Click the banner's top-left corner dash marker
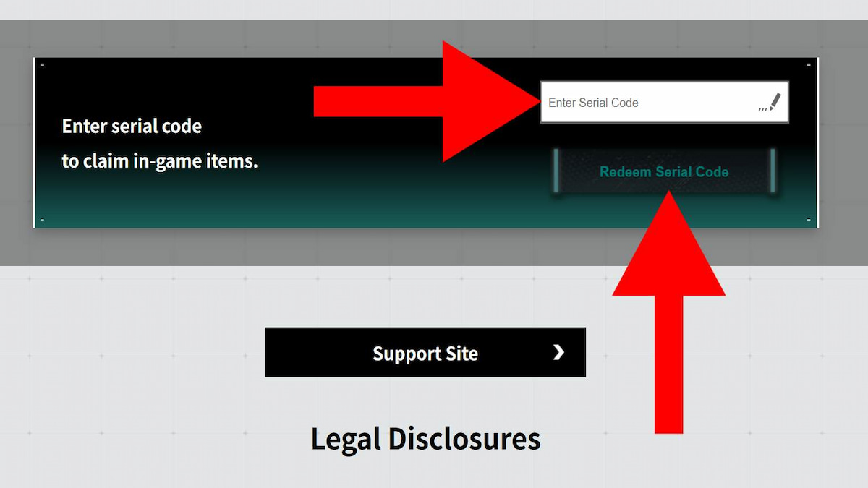 [x=42, y=65]
